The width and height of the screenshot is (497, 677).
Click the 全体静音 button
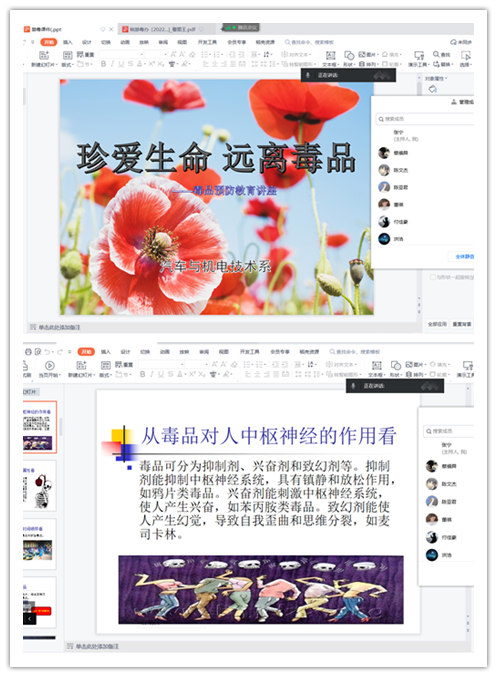coord(464,256)
